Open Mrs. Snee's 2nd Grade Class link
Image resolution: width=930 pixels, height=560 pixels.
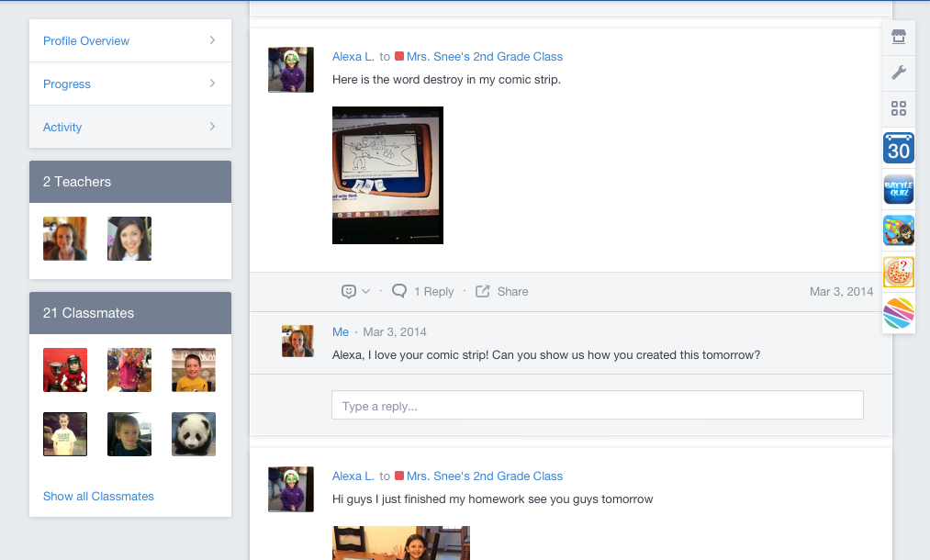(x=484, y=56)
